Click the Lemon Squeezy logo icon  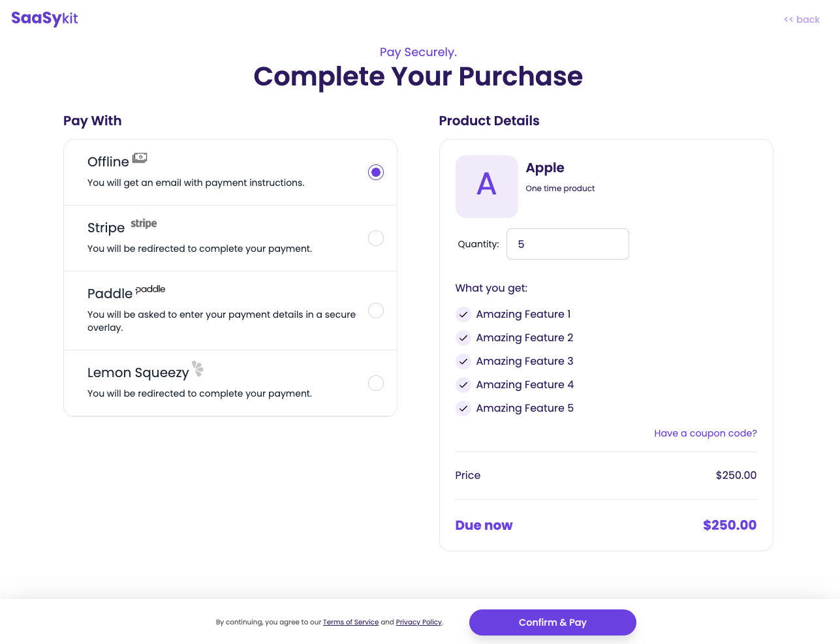(198, 369)
